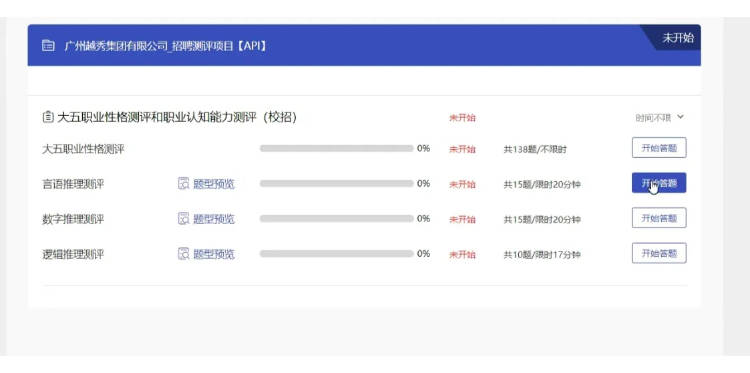Click red 未开始 status in 逻辑推理测评 row
This screenshot has height=373, width=750.
coord(462,255)
